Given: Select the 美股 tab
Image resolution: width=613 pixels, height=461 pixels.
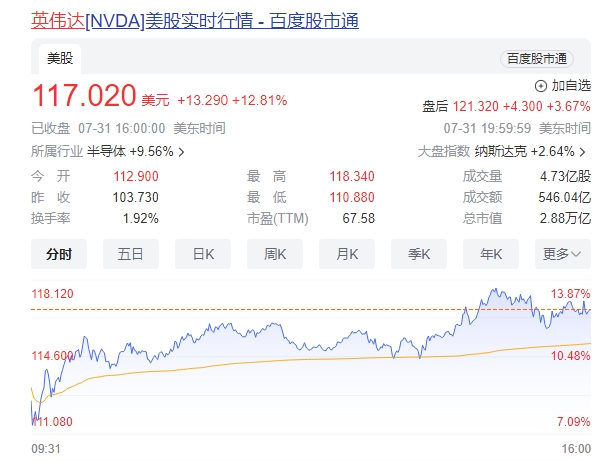Looking at the screenshot, I should click(60, 59).
